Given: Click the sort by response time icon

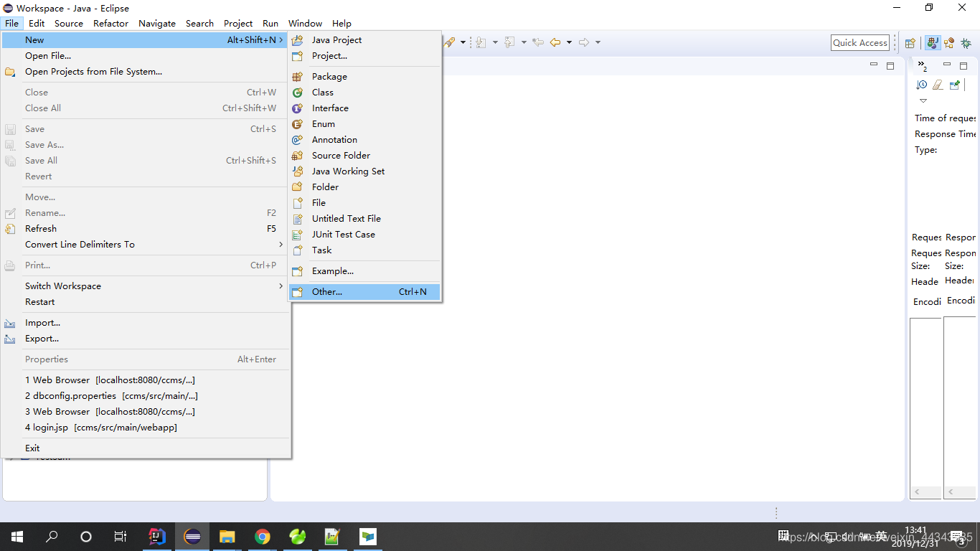Looking at the screenshot, I should click(922, 85).
